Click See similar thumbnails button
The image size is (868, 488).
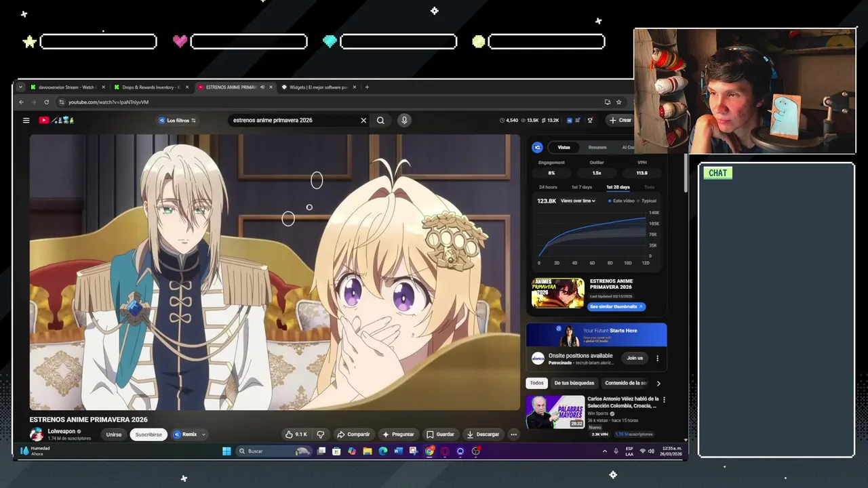coord(616,306)
